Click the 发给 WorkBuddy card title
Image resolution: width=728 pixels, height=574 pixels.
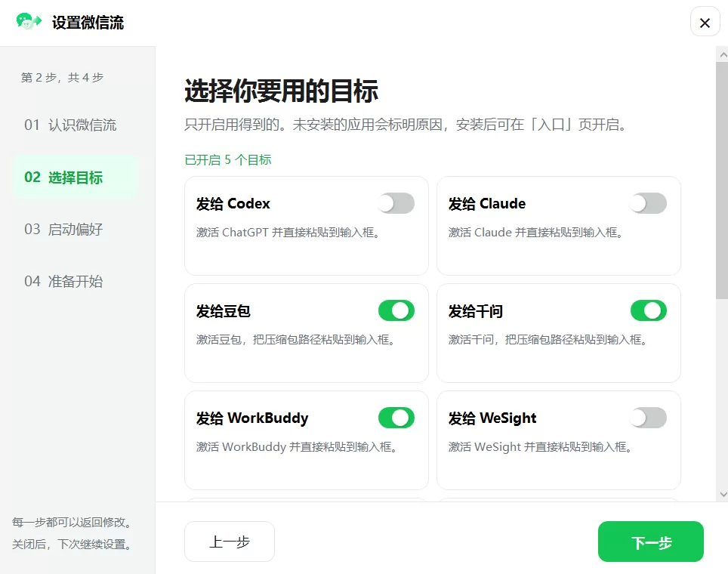252,418
